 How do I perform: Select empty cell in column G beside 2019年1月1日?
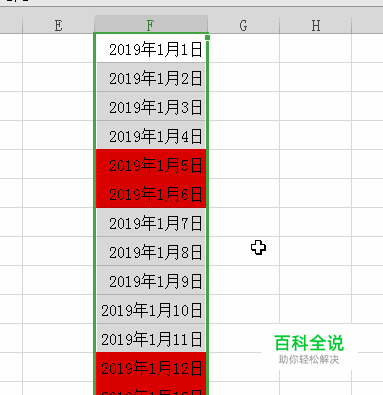[x=244, y=48]
